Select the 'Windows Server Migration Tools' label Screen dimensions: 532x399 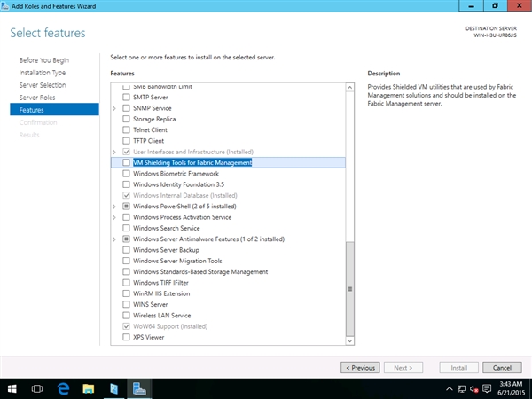177,261
